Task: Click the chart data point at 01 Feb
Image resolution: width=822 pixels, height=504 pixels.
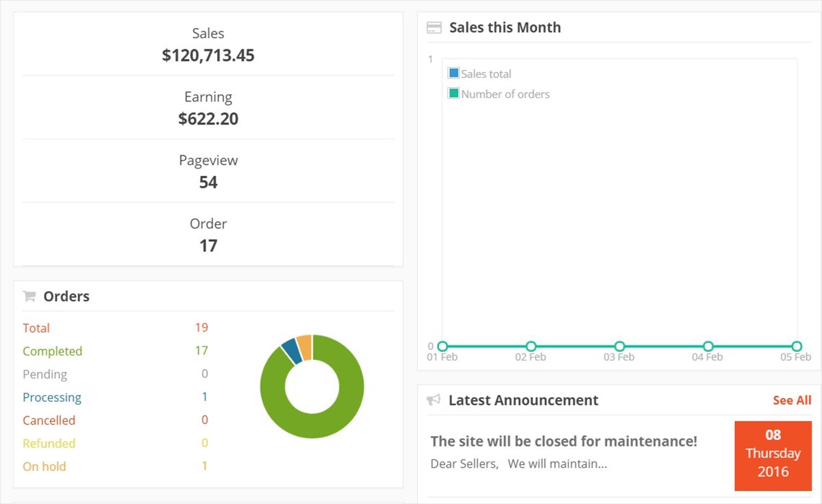Action: pos(442,346)
